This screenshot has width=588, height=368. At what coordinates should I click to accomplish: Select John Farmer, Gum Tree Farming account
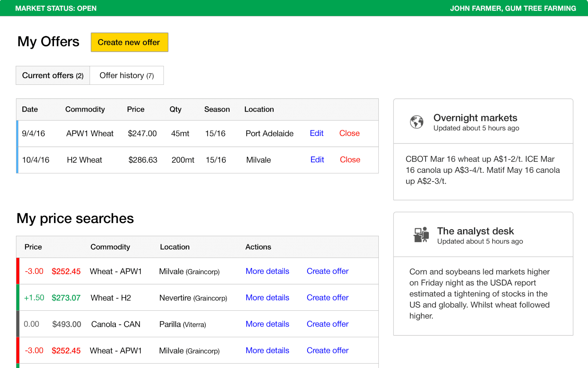(513, 8)
